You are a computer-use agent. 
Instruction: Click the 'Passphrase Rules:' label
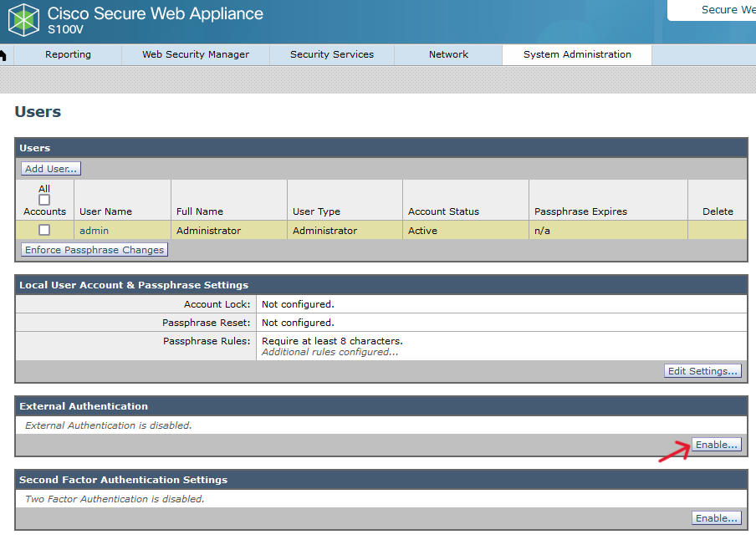click(207, 341)
